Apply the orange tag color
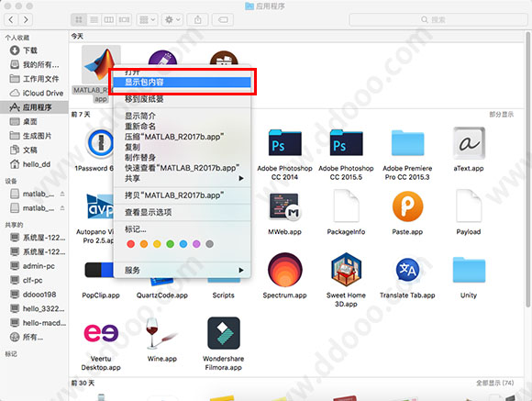 coord(144,244)
